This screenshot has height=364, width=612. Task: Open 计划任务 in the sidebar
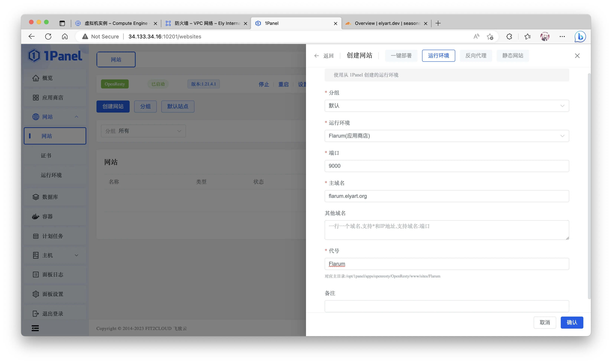point(55,236)
